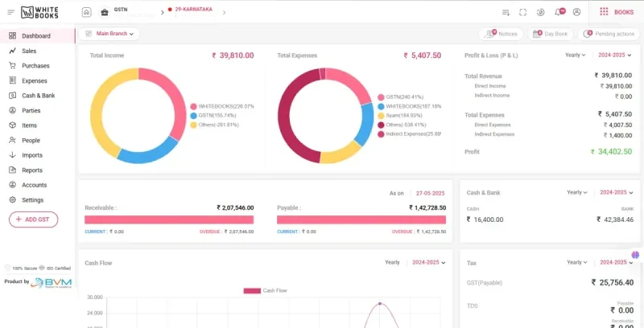Image resolution: width=644 pixels, height=328 pixels.
Task: Open the add-list icon in the top bar
Action: pyautogui.click(x=506, y=12)
